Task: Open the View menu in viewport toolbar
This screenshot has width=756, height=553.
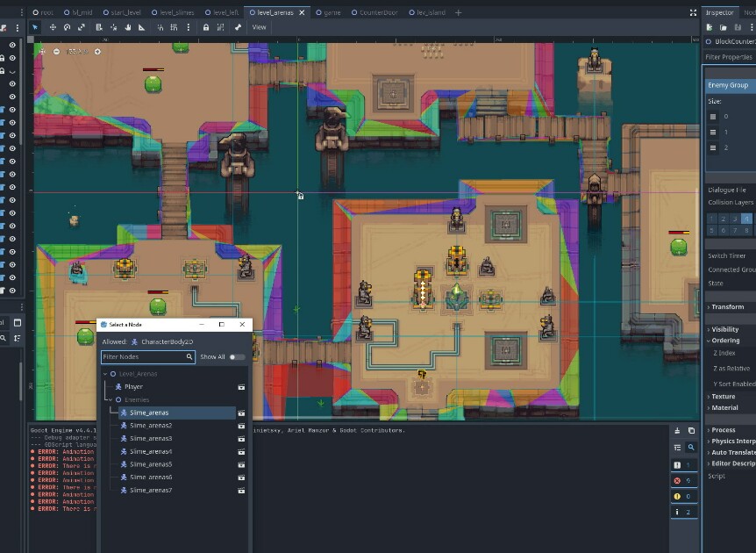Action: 259,27
